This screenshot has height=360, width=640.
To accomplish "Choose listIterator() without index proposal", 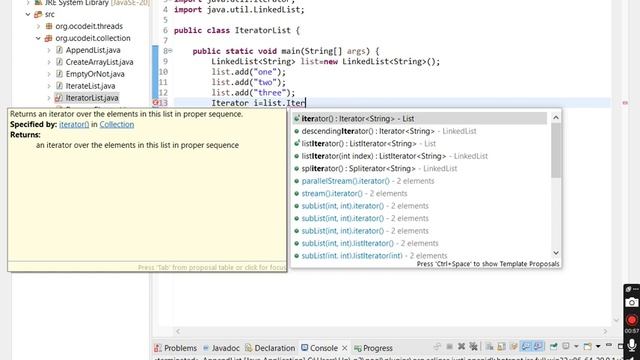I will click(420, 144).
